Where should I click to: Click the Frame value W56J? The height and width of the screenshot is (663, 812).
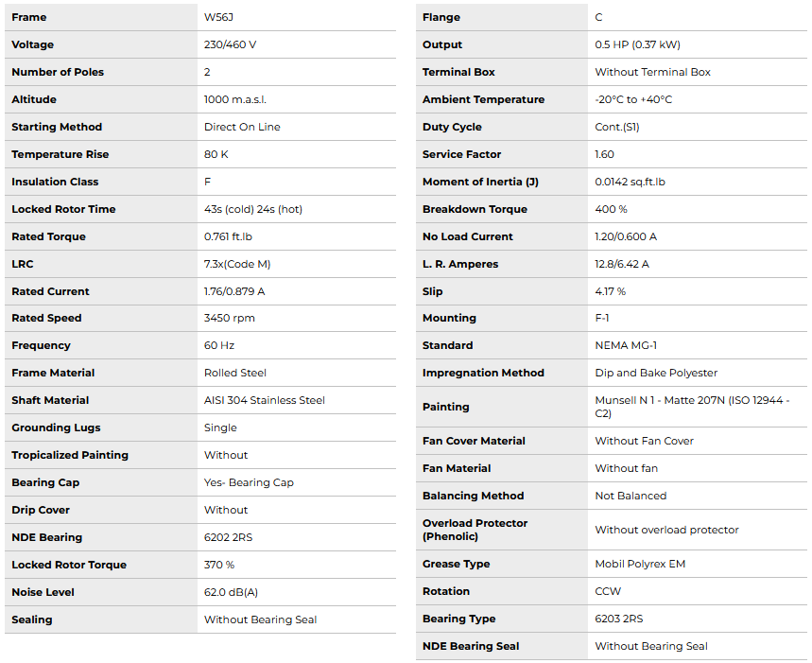pyautogui.click(x=219, y=17)
